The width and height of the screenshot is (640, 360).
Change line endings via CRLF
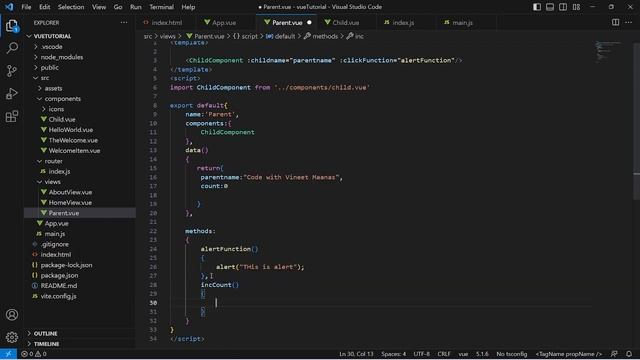tap(444, 354)
